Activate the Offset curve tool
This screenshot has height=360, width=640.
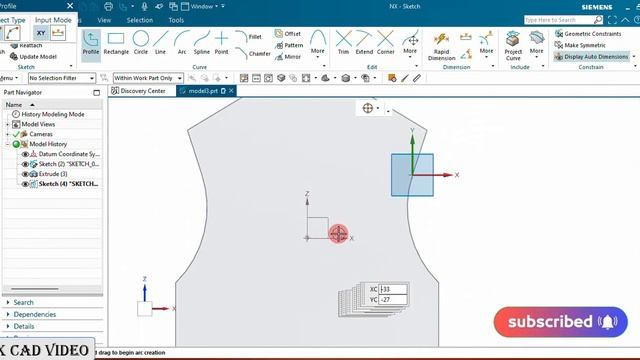(288, 34)
